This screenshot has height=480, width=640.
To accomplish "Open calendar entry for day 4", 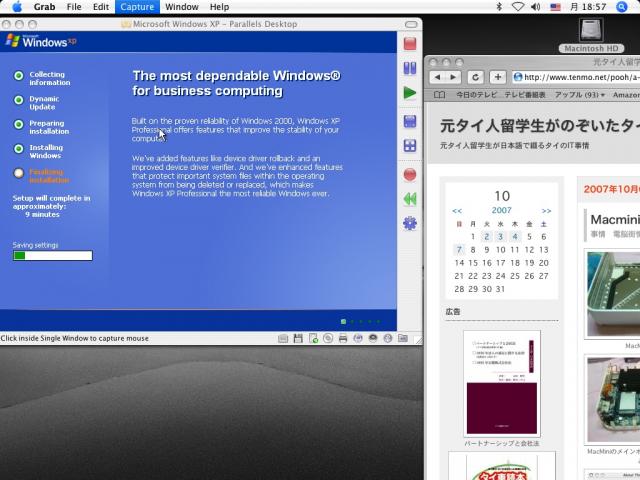I will pos(515,237).
